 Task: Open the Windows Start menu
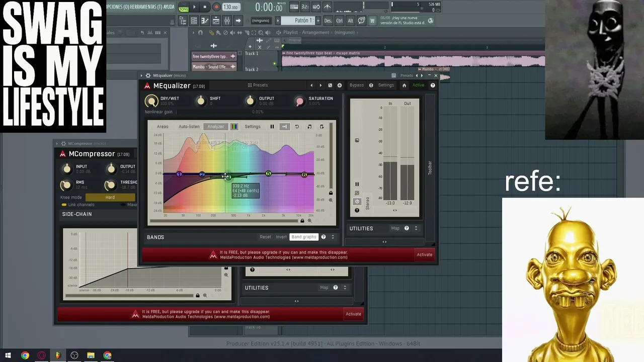(8, 355)
